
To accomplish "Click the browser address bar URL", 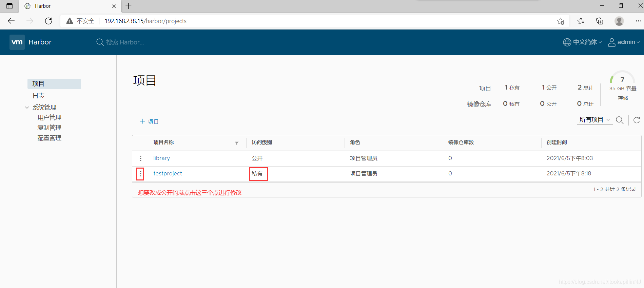I will pos(145,21).
